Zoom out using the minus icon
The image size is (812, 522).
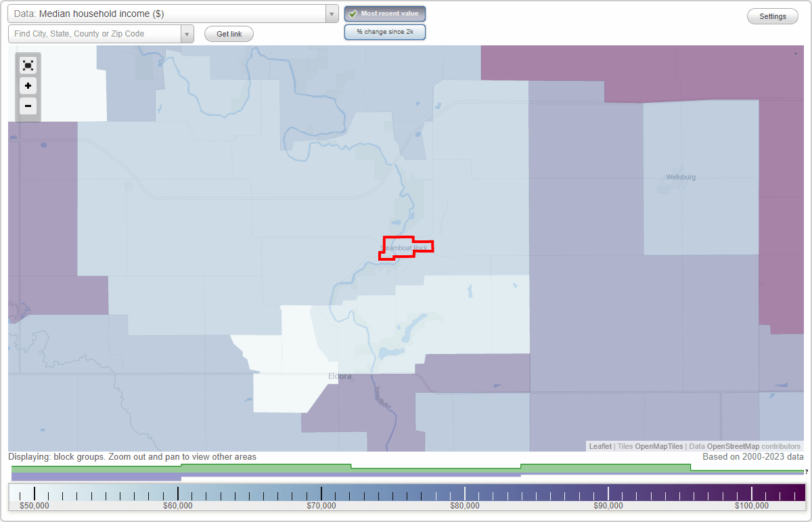(x=28, y=106)
